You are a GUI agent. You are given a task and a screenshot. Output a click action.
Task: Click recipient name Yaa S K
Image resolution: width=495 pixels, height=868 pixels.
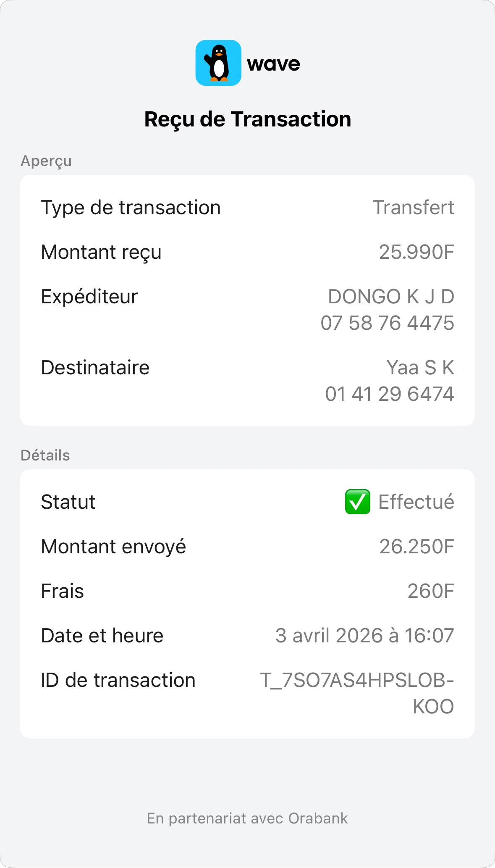pos(420,368)
